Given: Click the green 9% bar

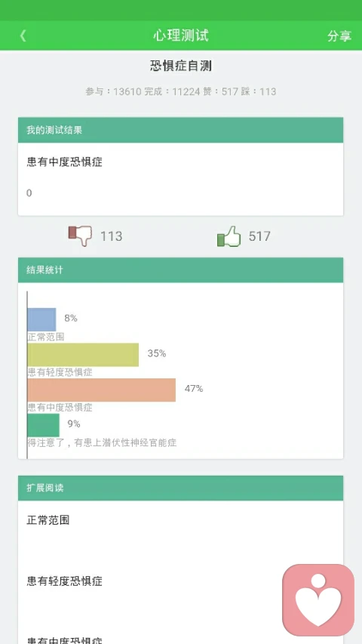Looking at the screenshot, I should tap(43, 425).
